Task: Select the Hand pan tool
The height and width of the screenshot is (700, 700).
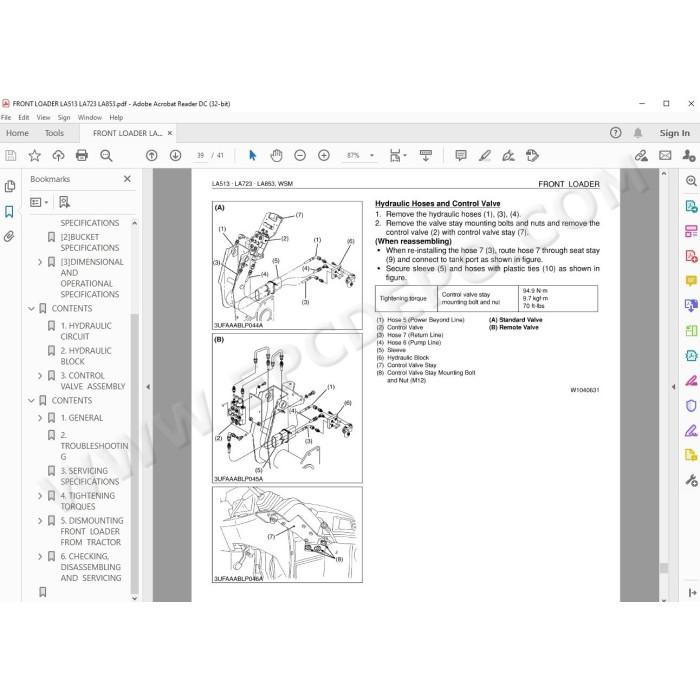Action: pos(276,155)
